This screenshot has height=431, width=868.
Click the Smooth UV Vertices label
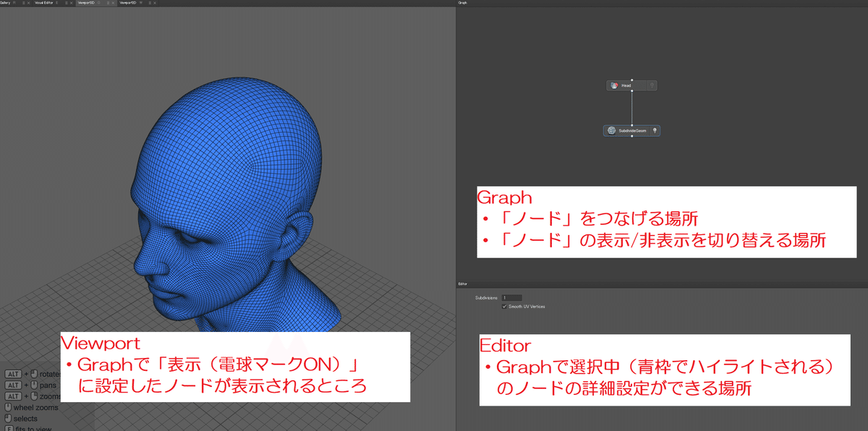click(527, 307)
